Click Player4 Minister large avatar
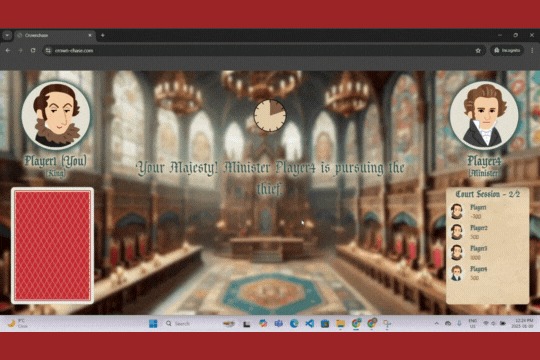540x360 pixels. pos(484,115)
